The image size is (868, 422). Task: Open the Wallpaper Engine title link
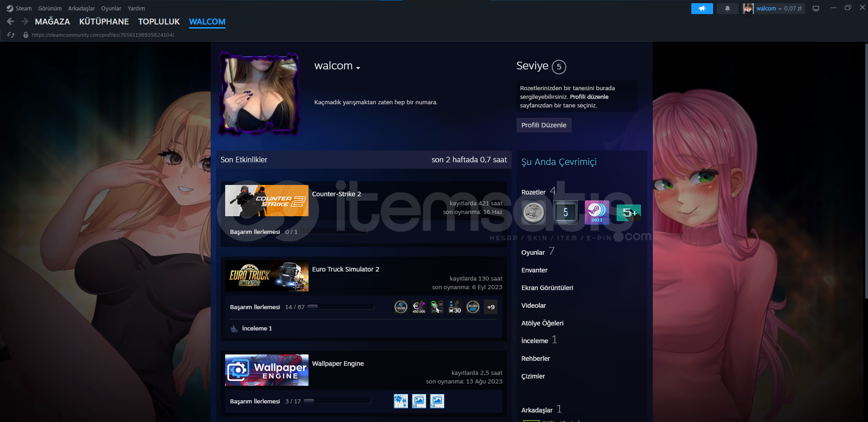338,364
